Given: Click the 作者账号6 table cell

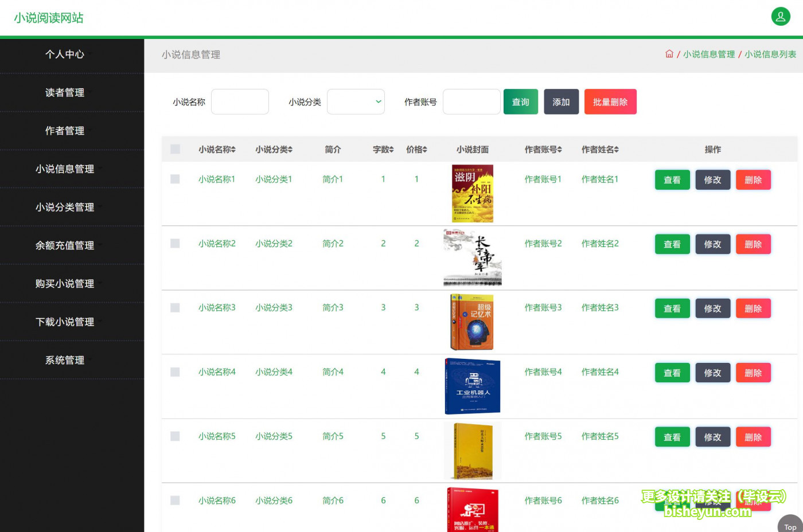Looking at the screenshot, I should pos(543,500).
